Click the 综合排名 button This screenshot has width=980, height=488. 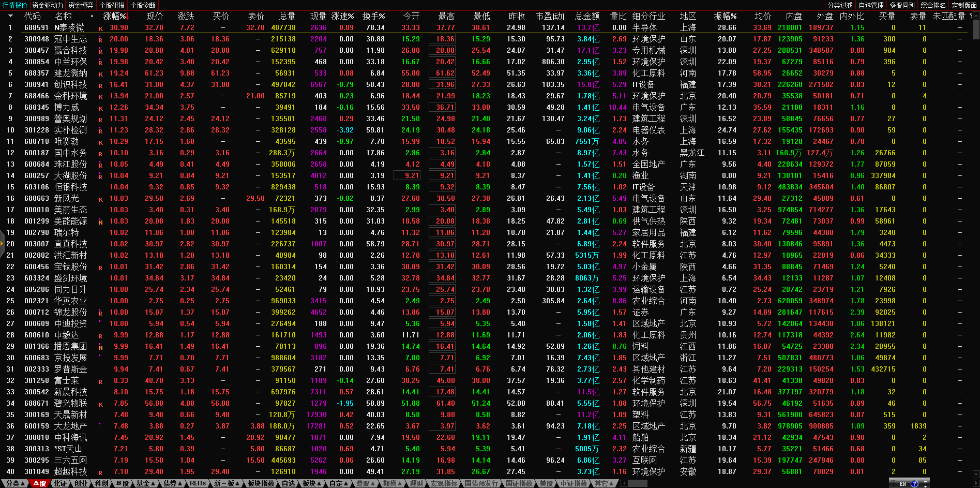(x=933, y=5)
